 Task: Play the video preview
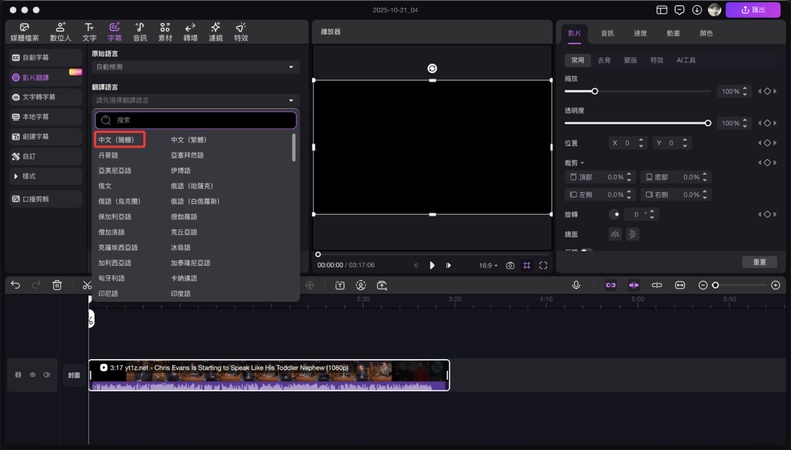tap(432, 265)
